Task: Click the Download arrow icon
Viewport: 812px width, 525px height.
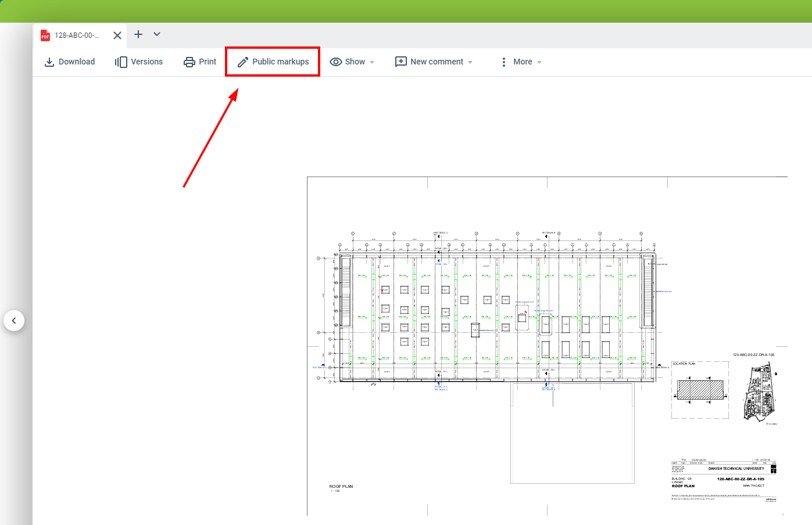Action: point(49,62)
